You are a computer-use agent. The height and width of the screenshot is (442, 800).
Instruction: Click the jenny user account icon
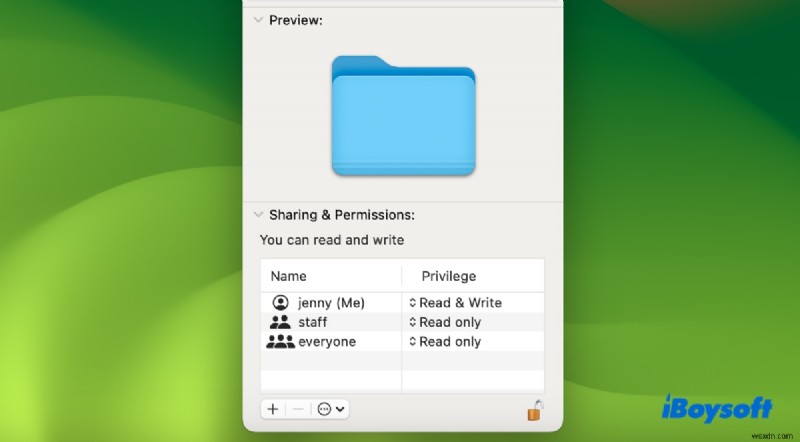[x=281, y=303]
